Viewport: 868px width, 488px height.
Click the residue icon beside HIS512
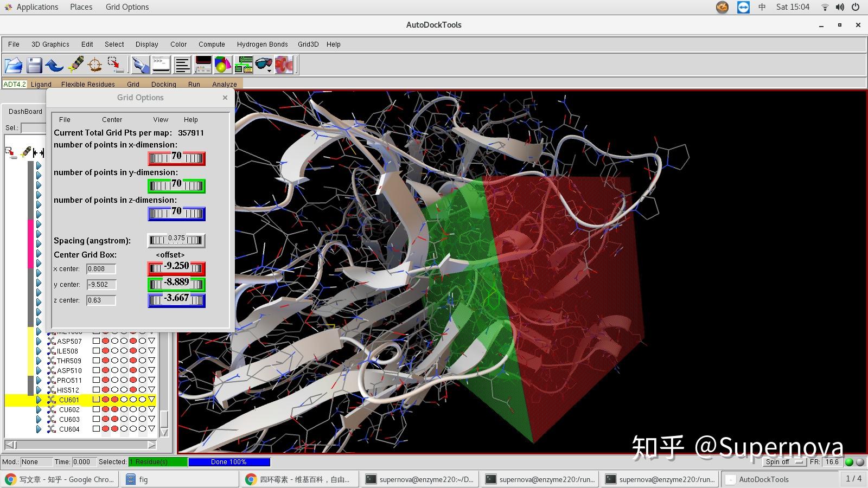pos(52,390)
